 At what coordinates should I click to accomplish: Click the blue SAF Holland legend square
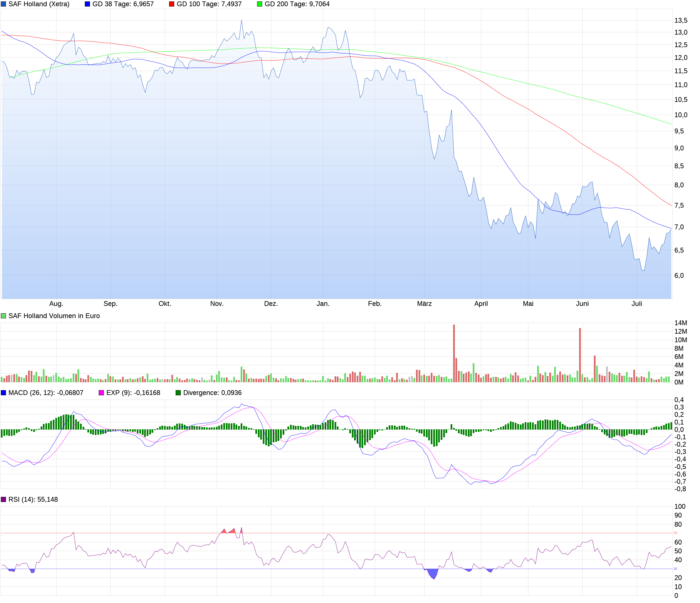tap(3, 4)
